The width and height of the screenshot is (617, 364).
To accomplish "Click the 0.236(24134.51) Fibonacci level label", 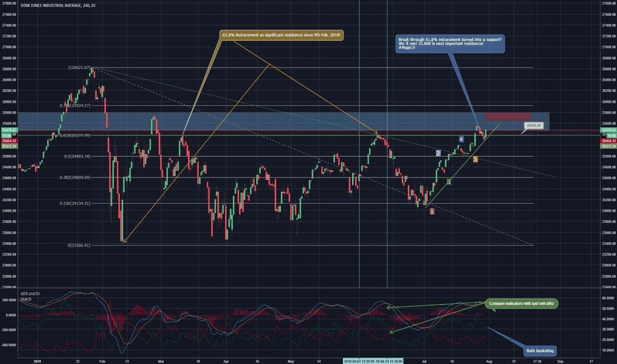I will click(75, 203).
